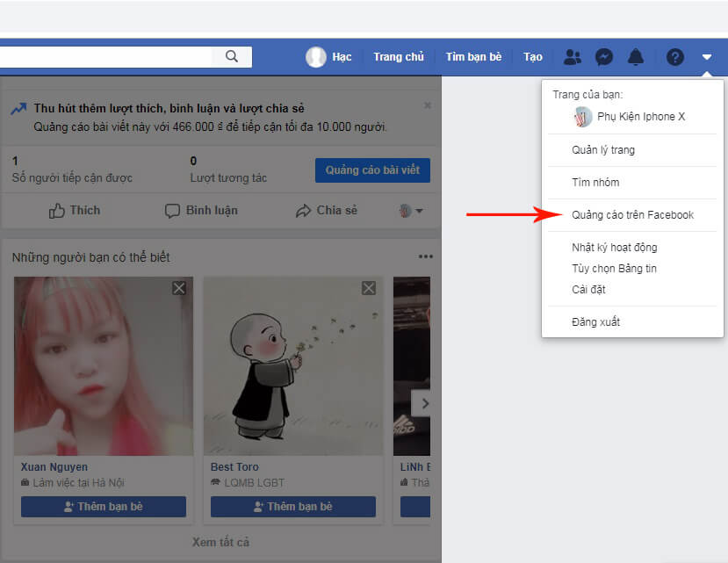728x563 pixels.
Task: Click the Quảng cáo bài viết button
Action: 371,170
